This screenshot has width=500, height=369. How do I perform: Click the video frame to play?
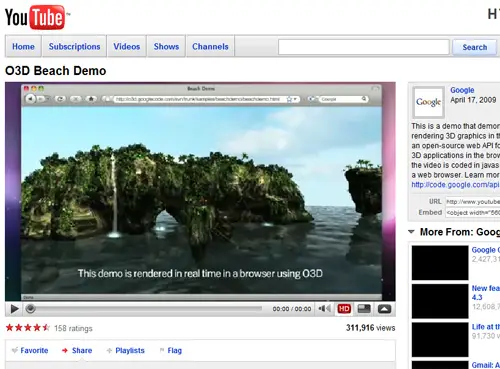click(x=200, y=192)
